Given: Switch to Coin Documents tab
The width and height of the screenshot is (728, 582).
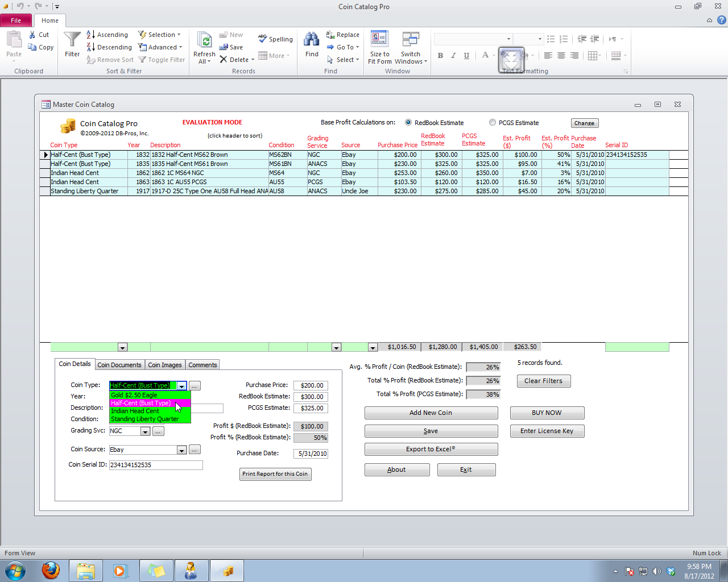Looking at the screenshot, I should (119, 365).
